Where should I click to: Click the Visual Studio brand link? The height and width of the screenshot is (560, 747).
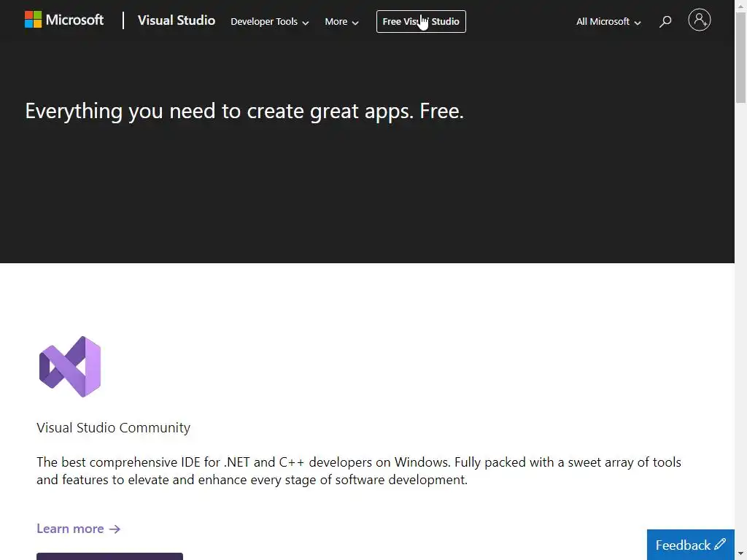tap(177, 20)
